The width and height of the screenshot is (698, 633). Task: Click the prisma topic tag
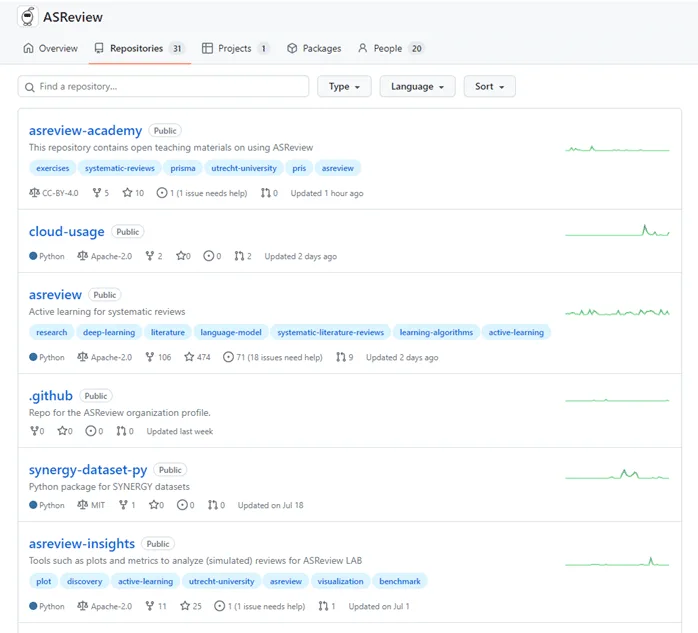coord(183,168)
